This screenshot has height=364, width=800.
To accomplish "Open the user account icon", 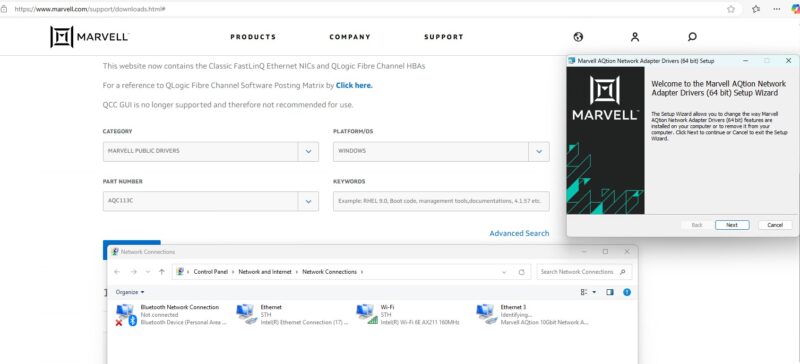I will tap(635, 37).
